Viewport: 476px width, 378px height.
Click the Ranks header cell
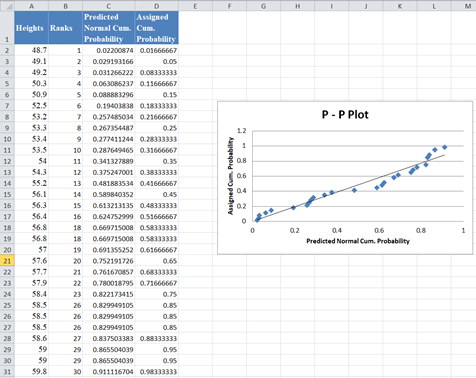click(x=65, y=28)
